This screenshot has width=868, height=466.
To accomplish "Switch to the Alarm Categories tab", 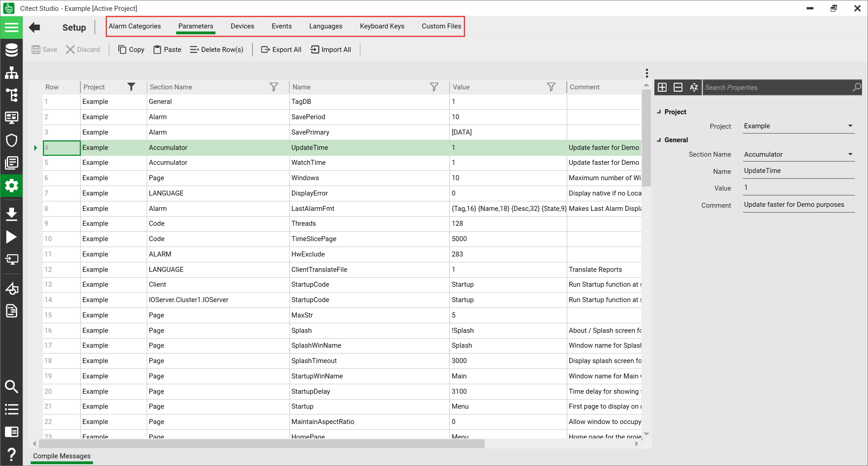I will click(x=135, y=26).
